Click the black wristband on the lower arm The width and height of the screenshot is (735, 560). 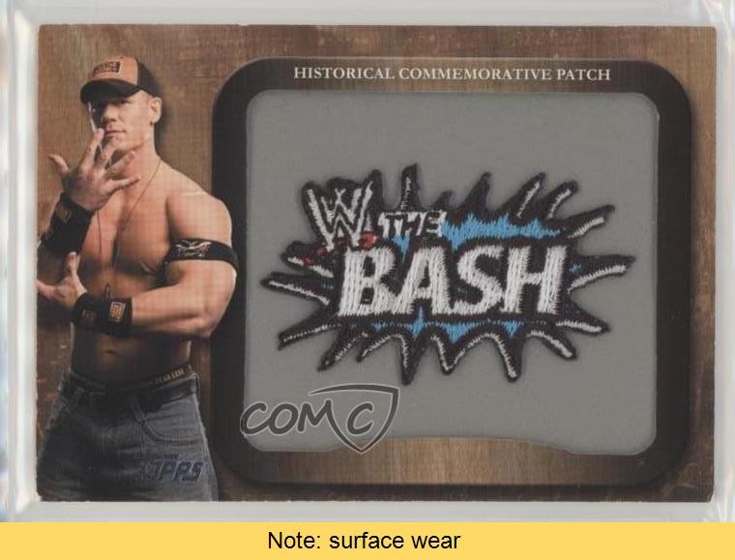[x=103, y=313]
